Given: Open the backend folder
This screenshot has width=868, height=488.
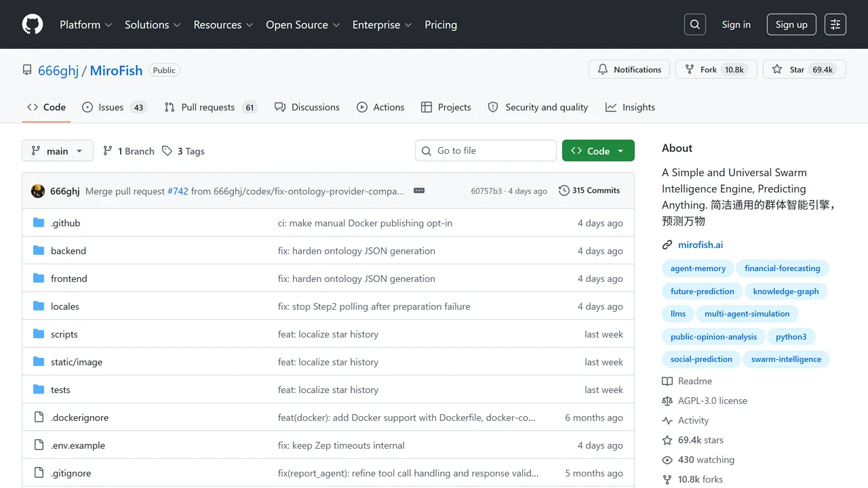Looking at the screenshot, I should pos(68,251).
